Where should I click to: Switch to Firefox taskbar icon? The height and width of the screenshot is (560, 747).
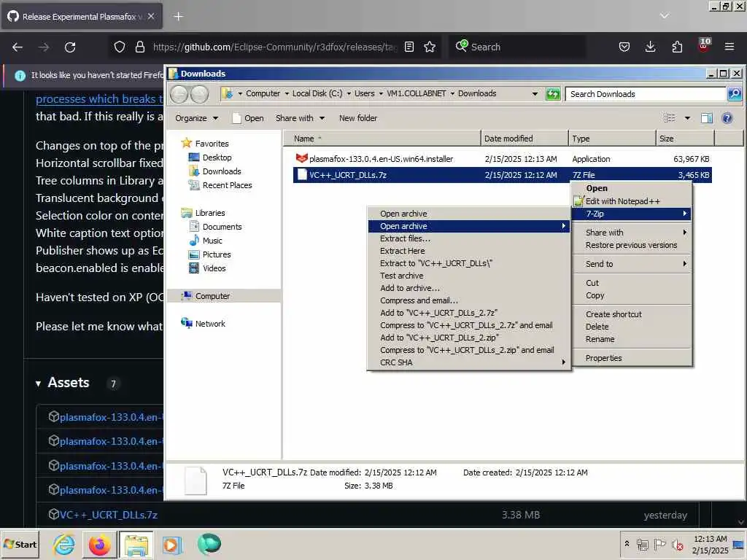pos(99,544)
